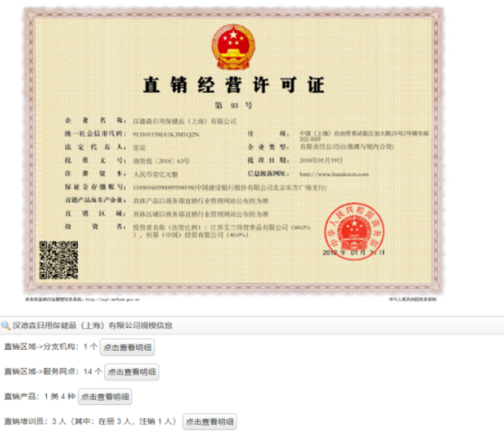Click the footer text below the certificate's left edge
504x433 pixels.
[82, 299]
